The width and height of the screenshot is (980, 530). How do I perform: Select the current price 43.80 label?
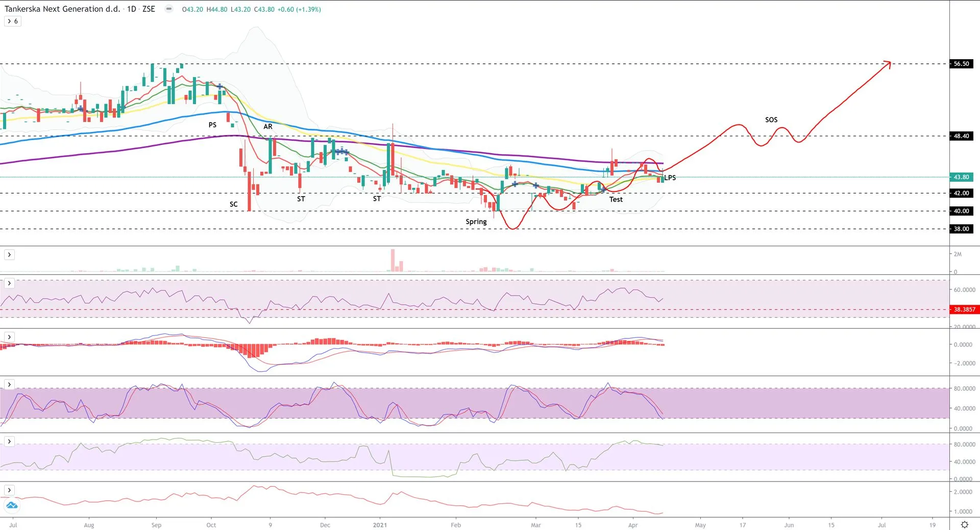961,177
